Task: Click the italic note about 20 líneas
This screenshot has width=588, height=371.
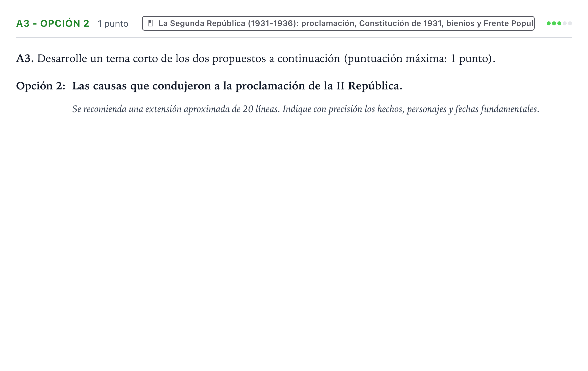Action: coord(306,109)
